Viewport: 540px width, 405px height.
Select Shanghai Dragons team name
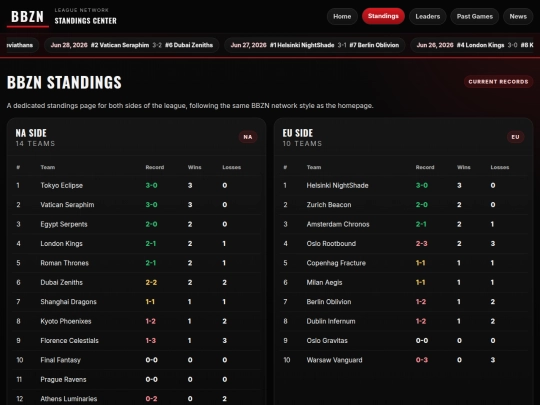pos(68,302)
